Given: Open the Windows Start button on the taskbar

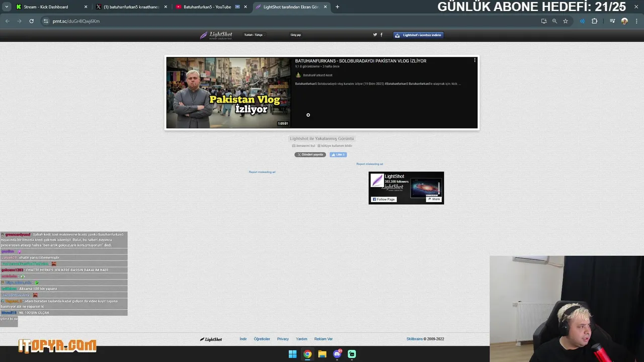Looking at the screenshot, I should click(292, 354).
